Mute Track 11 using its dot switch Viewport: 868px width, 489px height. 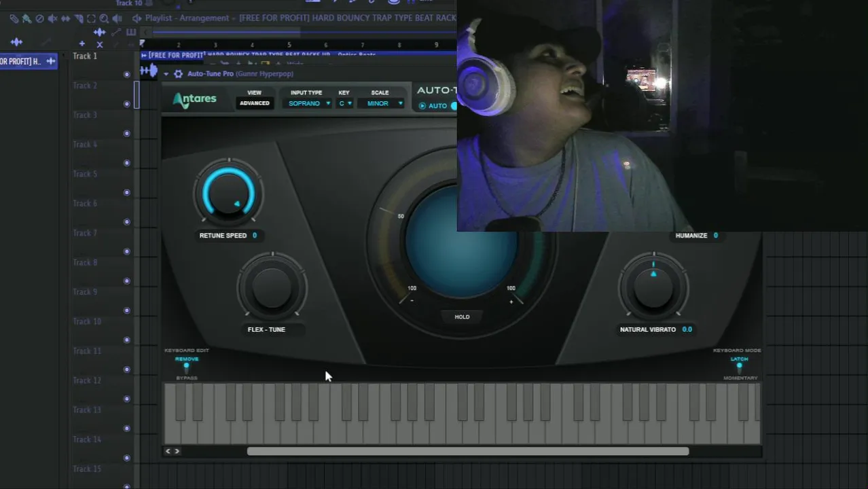point(127,369)
